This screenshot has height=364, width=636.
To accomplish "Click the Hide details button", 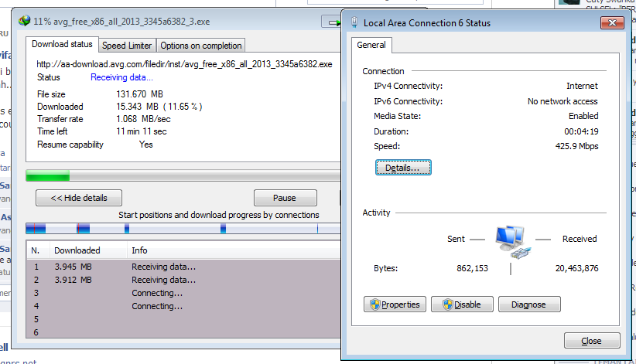I will [x=79, y=198].
